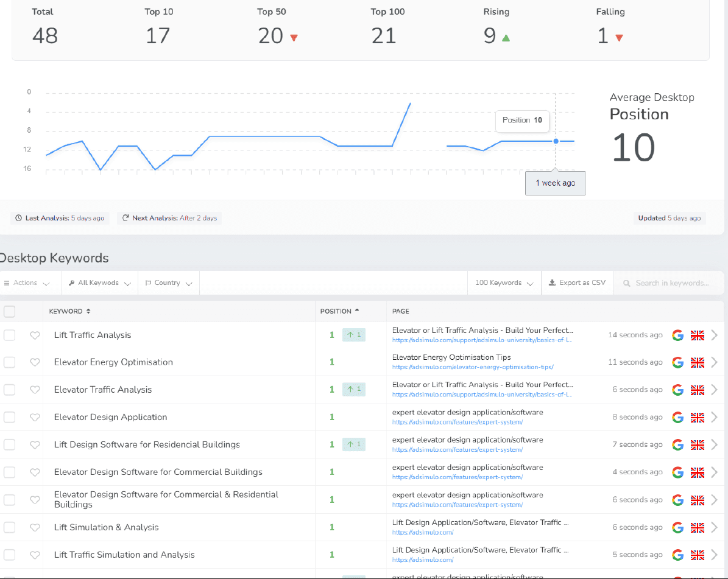Image resolution: width=728 pixels, height=579 pixels.
Task: Click the Next Analysis refresh icon
Action: click(125, 218)
